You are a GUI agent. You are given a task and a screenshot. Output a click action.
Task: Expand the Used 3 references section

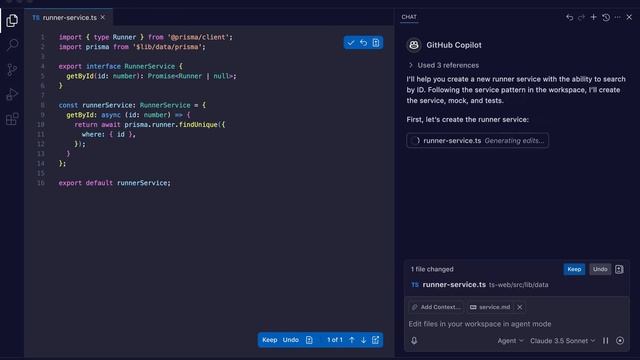click(x=444, y=65)
